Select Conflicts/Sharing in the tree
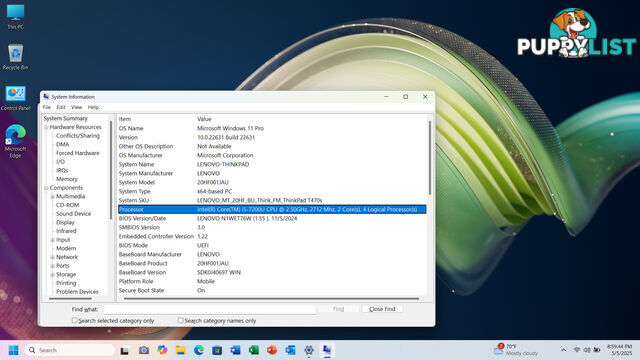The height and width of the screenshot is (360, 640). [78, 136]
